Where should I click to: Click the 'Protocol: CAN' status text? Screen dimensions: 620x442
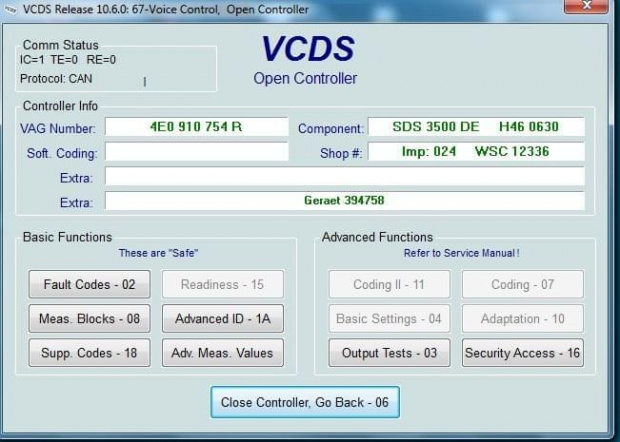click(56, 79)
